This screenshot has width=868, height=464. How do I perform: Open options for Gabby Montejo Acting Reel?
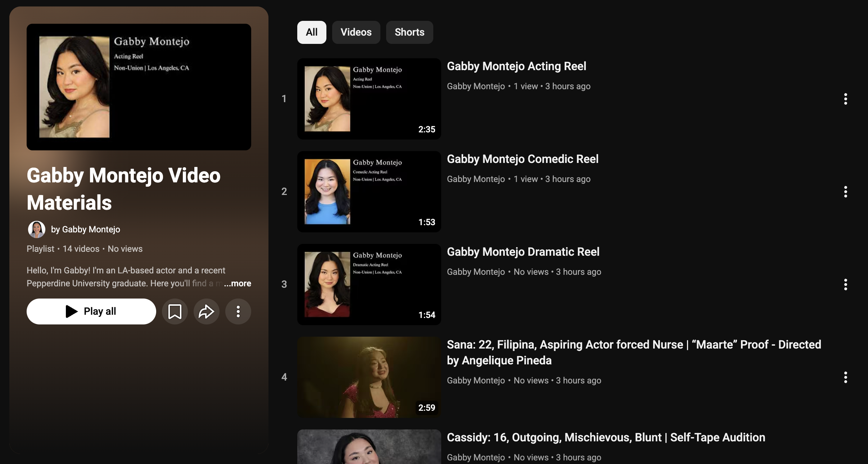click(x=845, y=99)
